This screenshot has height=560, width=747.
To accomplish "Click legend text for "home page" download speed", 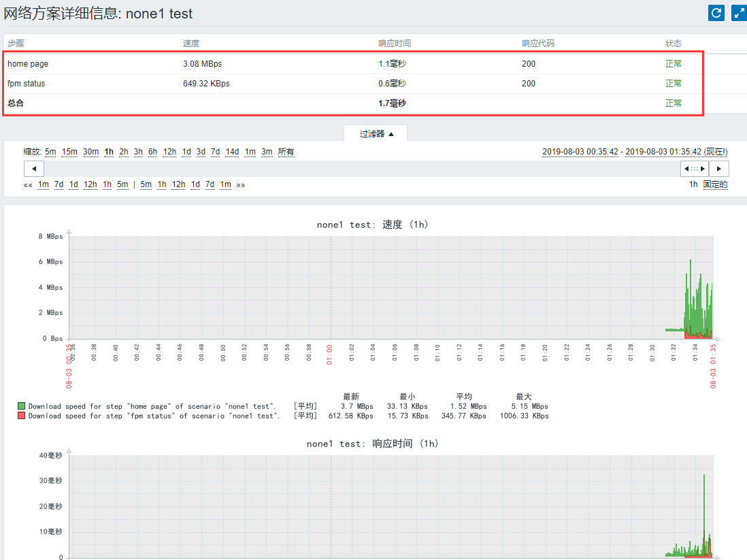I will click(152, 406).
